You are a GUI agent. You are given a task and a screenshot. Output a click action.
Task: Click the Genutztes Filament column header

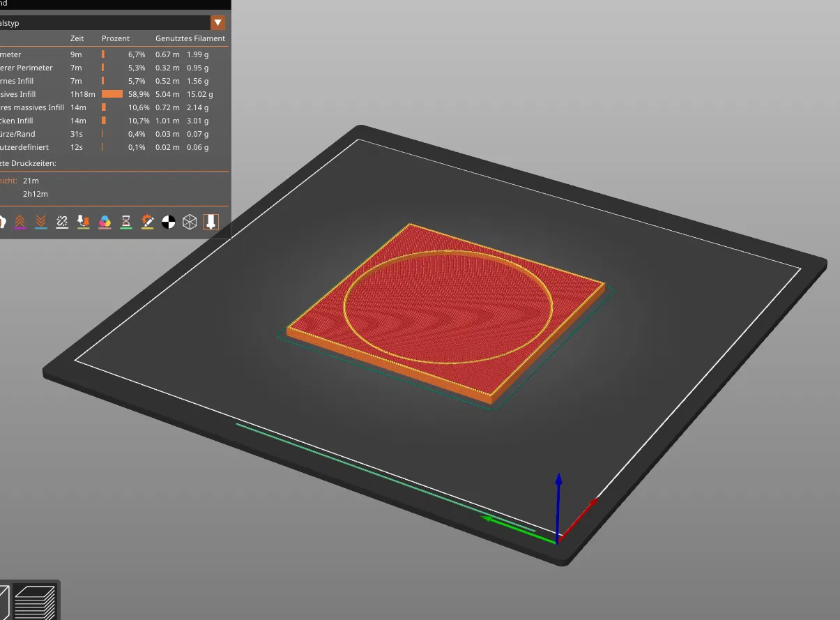(190, 38)
